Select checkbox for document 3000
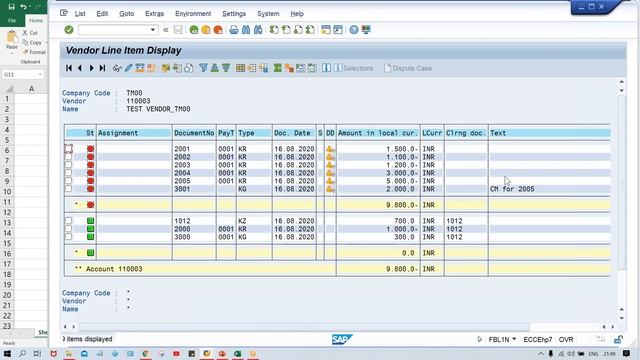 coord(69,237)
